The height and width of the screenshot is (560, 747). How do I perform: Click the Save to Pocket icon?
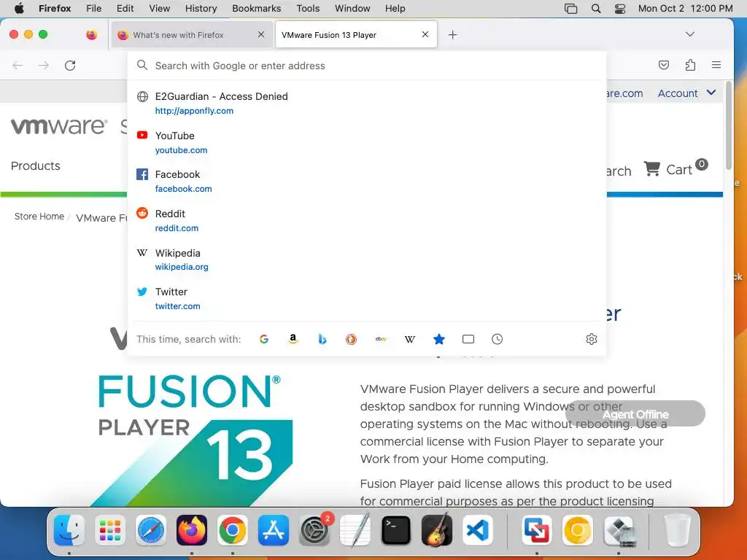point(664,65)
